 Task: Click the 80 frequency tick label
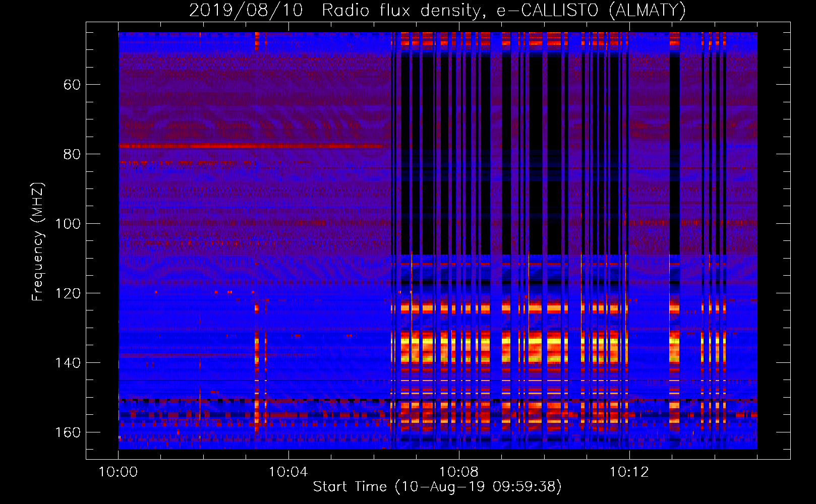(72, 154)
